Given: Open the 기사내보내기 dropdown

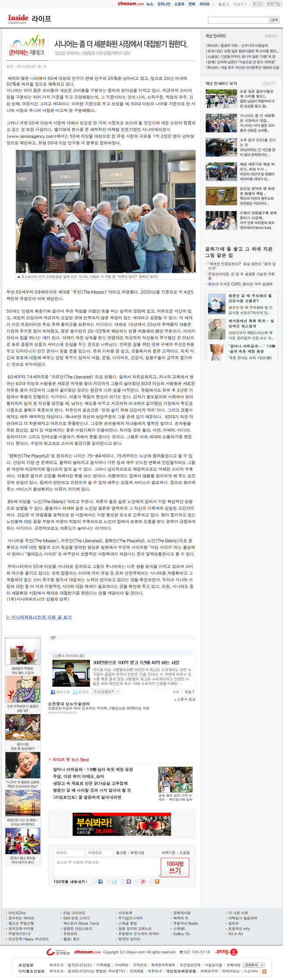Looking at the screenshot, I should (105, 692).
